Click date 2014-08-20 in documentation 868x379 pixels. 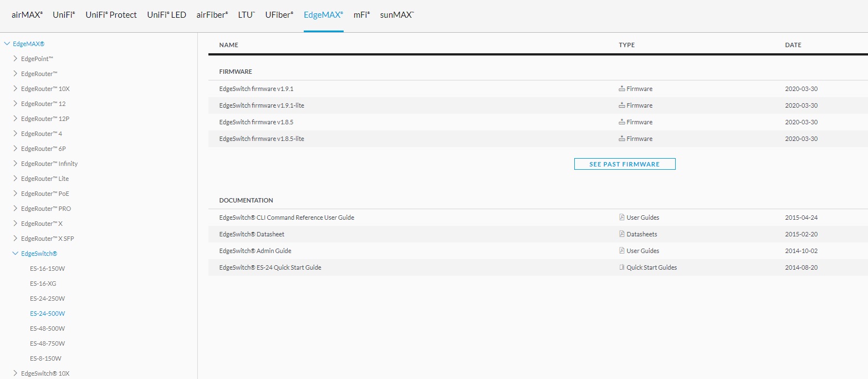click(x=801, y=267)
